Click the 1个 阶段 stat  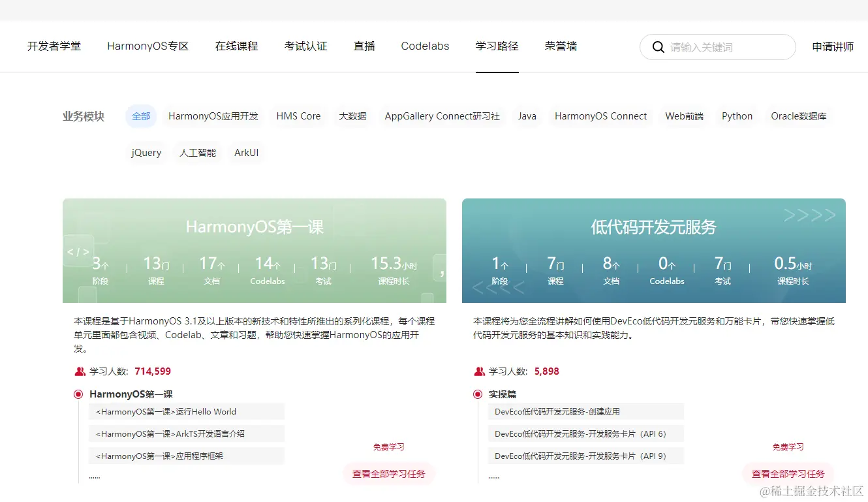click(x=500, y=270)
